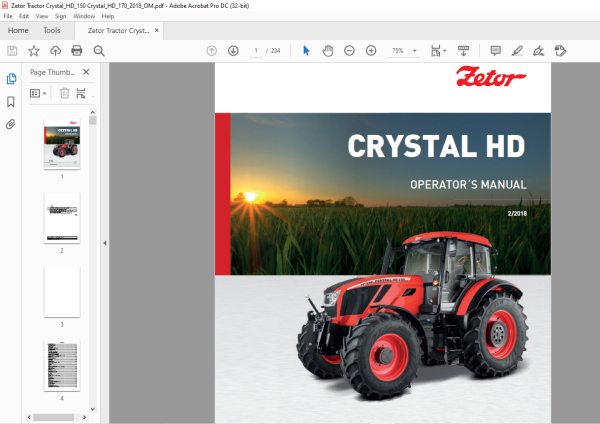Open the Window menu
The height and width of the screenshot is (424, 600).
[84, 16]
